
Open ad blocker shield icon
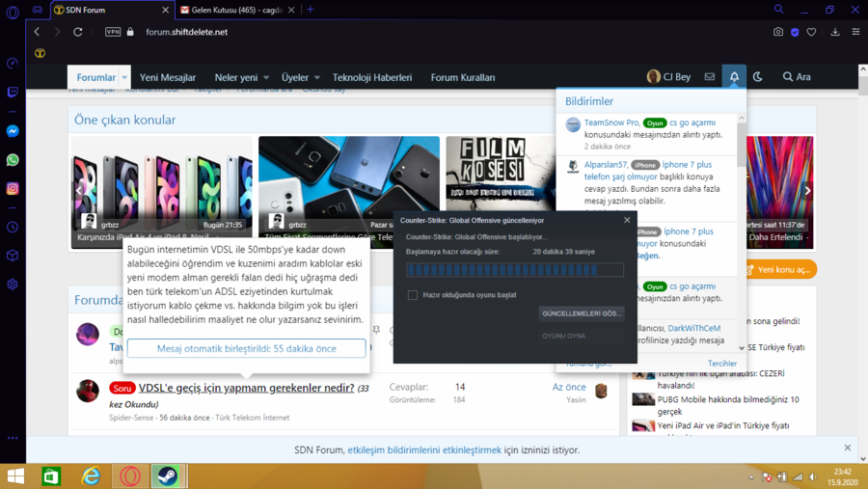click(795, 32)
